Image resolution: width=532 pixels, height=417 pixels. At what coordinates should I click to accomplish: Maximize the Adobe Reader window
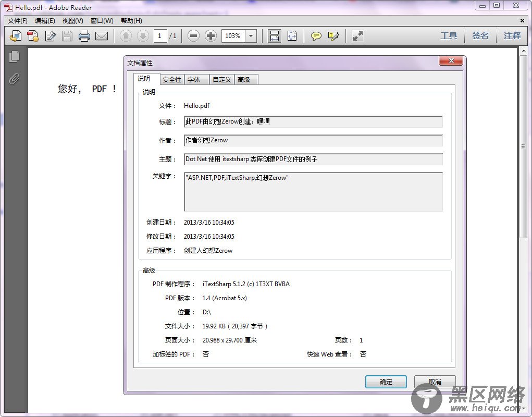(497, 5)
